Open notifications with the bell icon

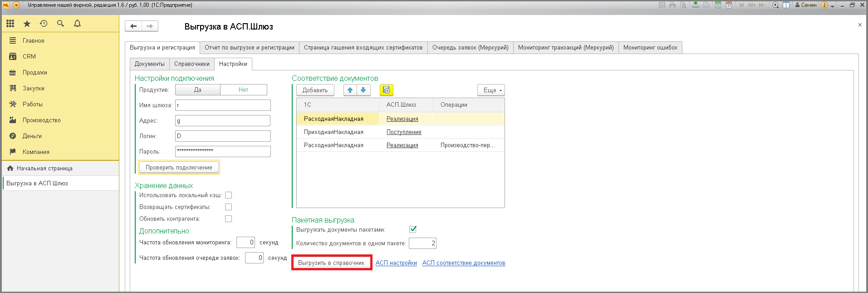(77, 24)
